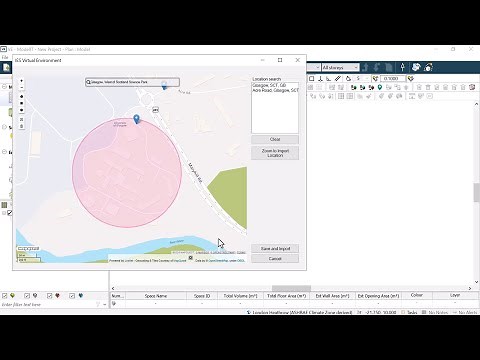Image resolution: width=480 pixels, height=360 pixels.
Task: Click the OpenStreetMap attribution link
Action: 218,261
